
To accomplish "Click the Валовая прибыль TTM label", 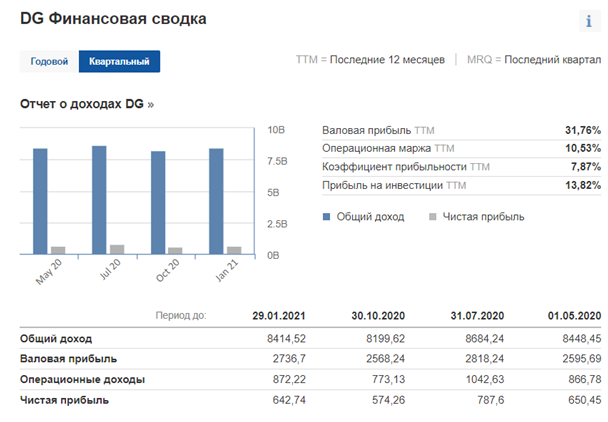I will point(378,130).
